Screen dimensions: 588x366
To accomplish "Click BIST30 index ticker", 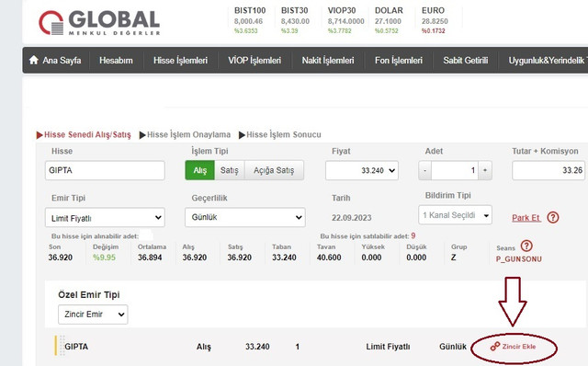I will pos(295,20).
